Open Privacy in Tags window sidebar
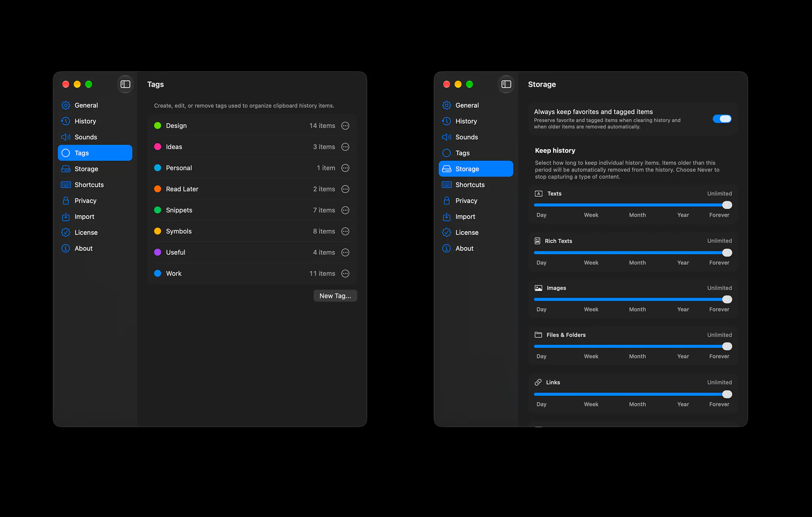The width and height of the screenshot is (812, 517). (95, 201)
